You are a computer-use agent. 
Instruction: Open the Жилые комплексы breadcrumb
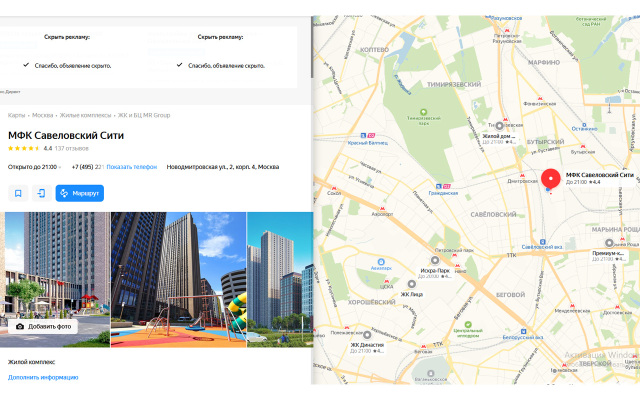pos(85,116)
